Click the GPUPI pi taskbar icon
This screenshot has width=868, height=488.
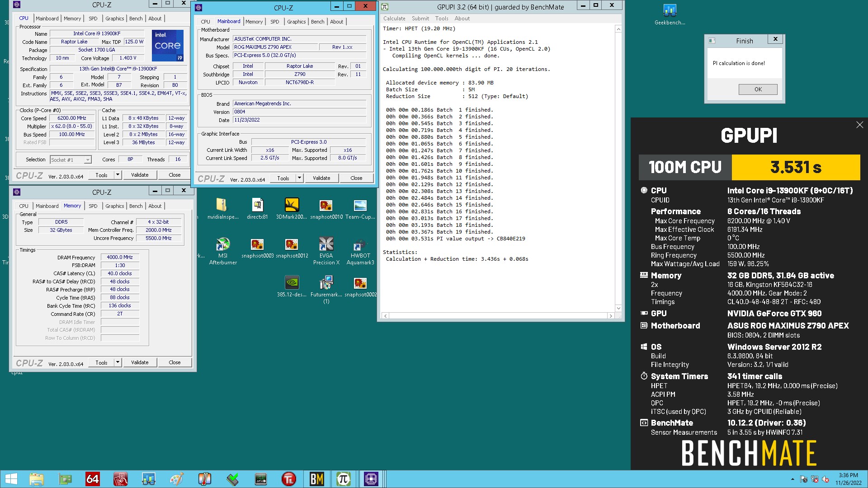point(344,479)
